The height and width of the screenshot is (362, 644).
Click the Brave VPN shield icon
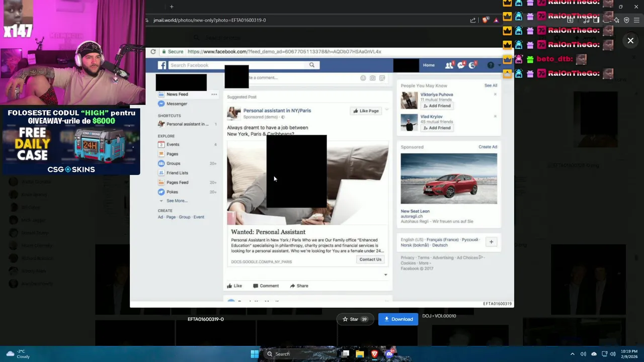click(x=626, y=20)
